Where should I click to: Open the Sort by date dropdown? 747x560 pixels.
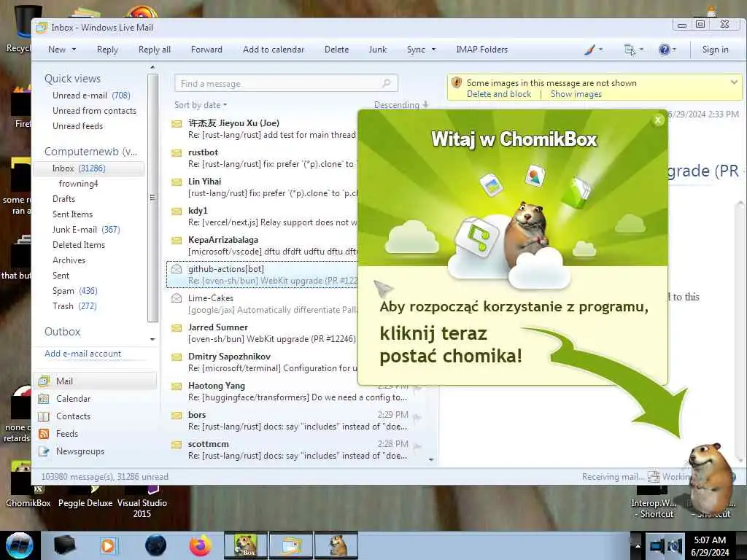[x=201, y=105]
